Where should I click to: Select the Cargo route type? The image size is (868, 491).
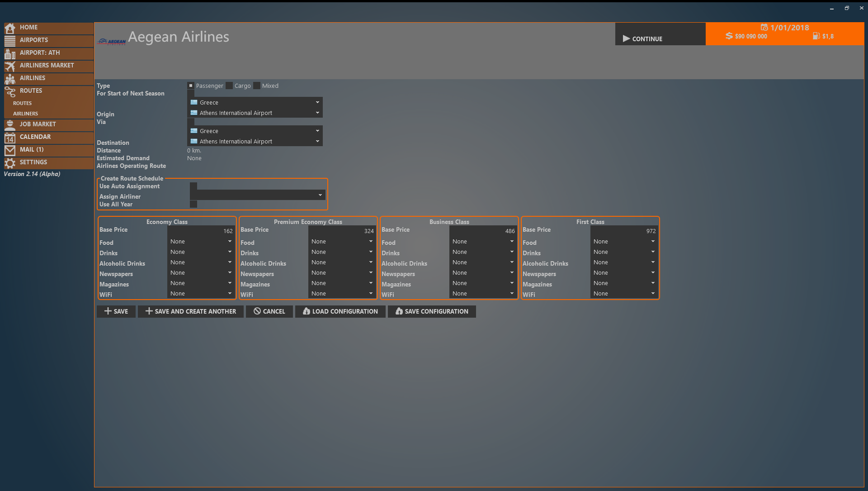tap(229, 86)
